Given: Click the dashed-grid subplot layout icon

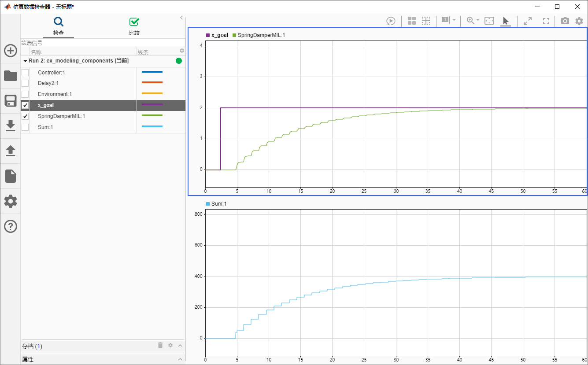Looking at the screenshot, I should pyautogui.click(x=425, y=21).
